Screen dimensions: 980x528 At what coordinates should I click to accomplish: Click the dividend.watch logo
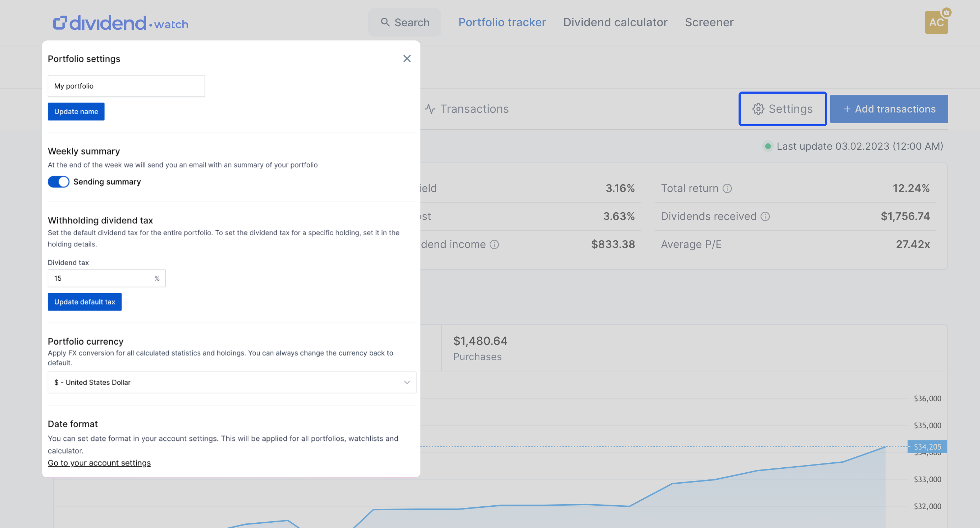click(121, 23)
